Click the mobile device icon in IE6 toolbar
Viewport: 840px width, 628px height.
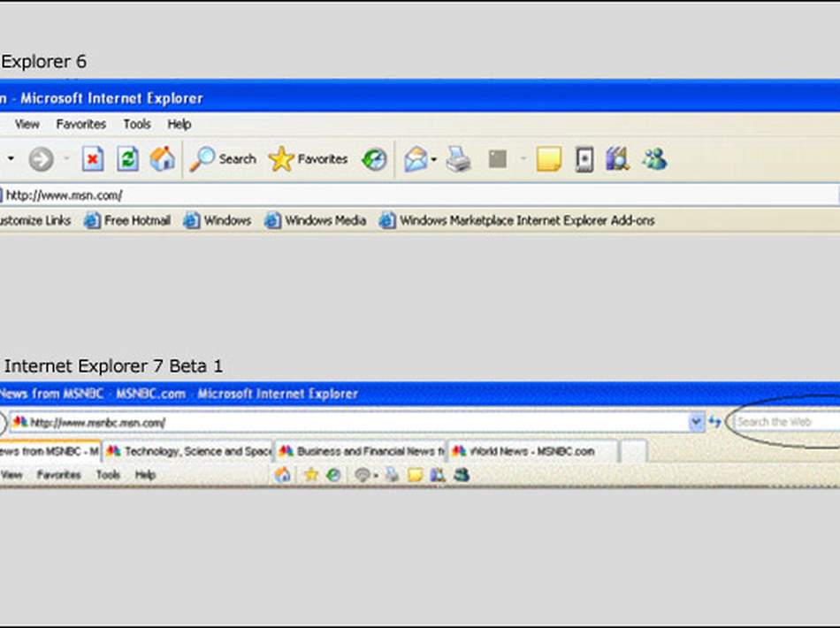[584, 159]
